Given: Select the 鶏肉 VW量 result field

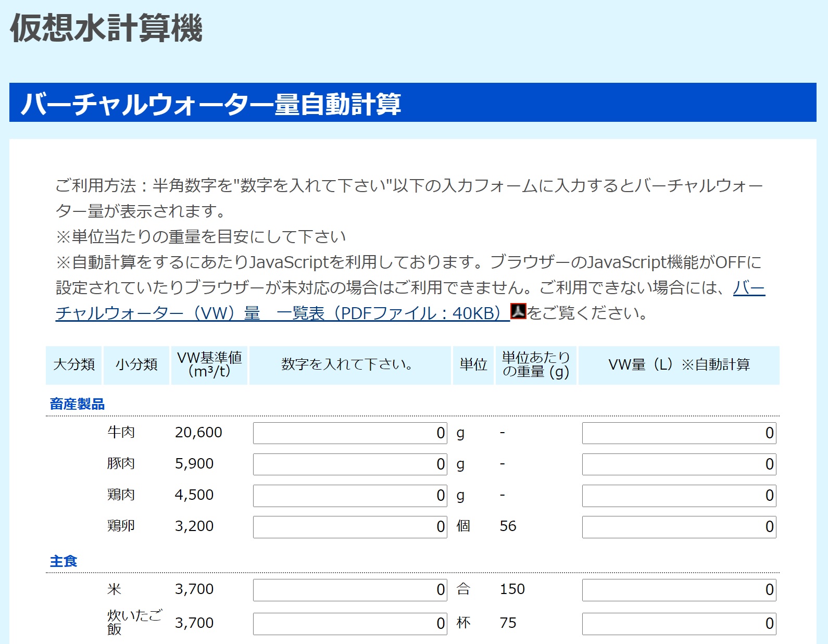Looking at the screenshot, I should pos(679,496).
